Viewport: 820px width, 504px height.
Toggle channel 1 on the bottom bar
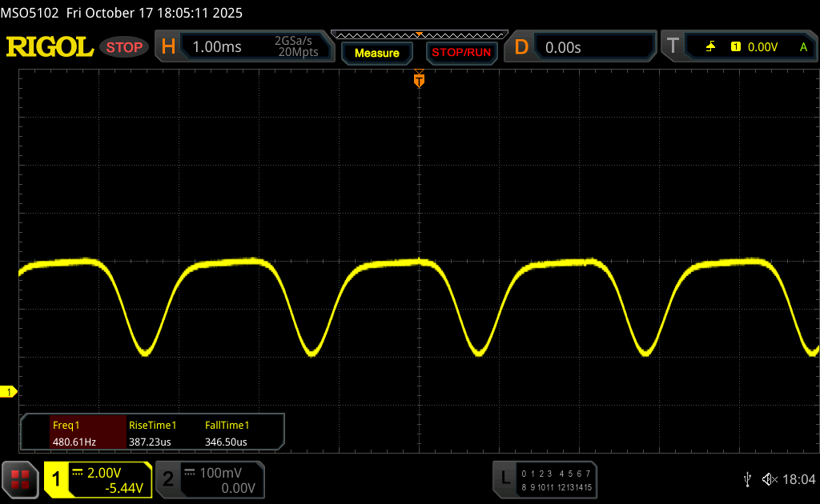click(x=98, y=479)
